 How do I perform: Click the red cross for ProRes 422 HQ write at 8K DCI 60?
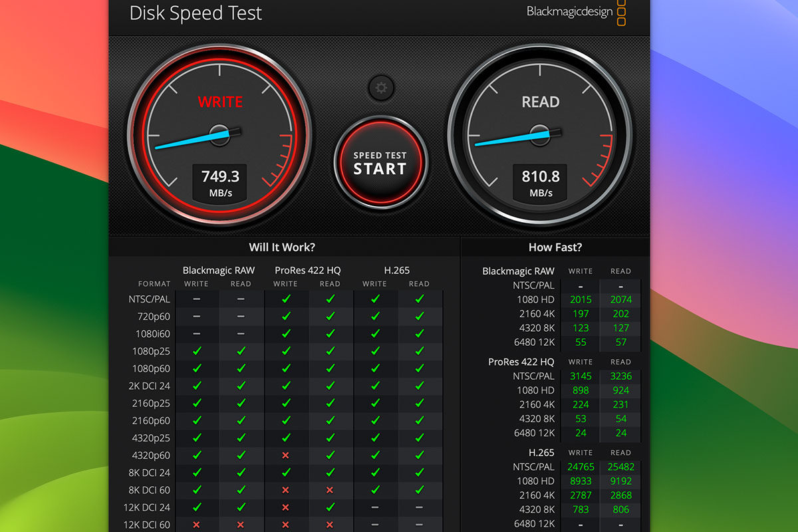(x=285, y=489)
